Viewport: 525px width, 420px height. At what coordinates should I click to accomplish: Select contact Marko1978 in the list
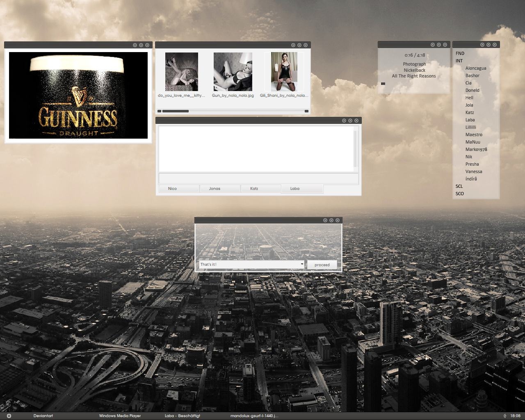476,149
